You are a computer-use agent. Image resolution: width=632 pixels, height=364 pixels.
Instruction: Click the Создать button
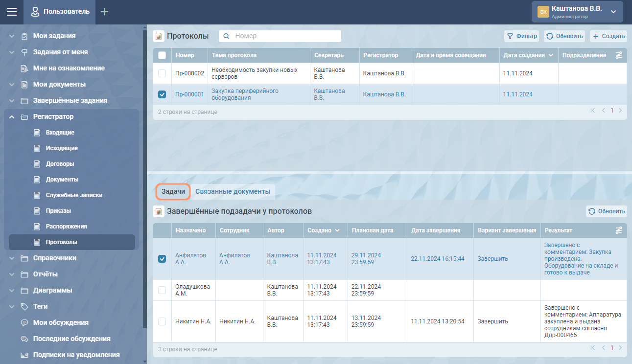tap(608, 36)
